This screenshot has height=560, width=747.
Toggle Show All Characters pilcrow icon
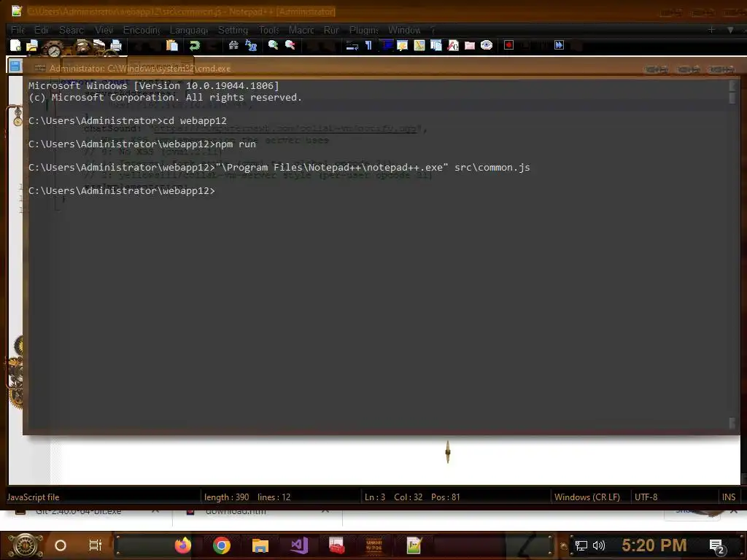(368, 45)
